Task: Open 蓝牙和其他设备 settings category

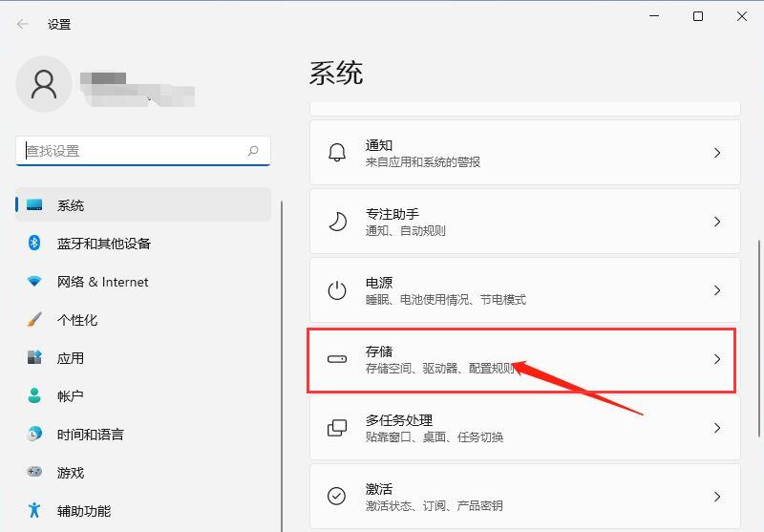Action: tap(104, 244)
